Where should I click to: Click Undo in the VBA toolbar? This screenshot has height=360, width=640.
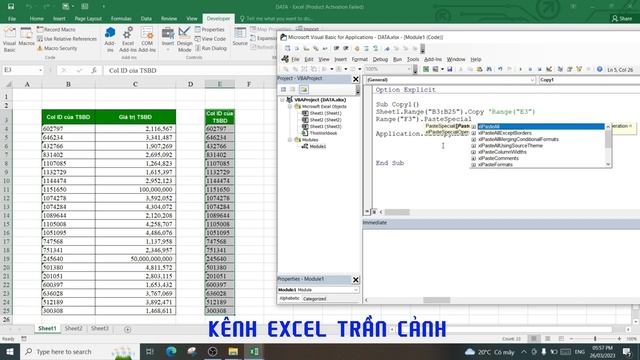(500, 69)
